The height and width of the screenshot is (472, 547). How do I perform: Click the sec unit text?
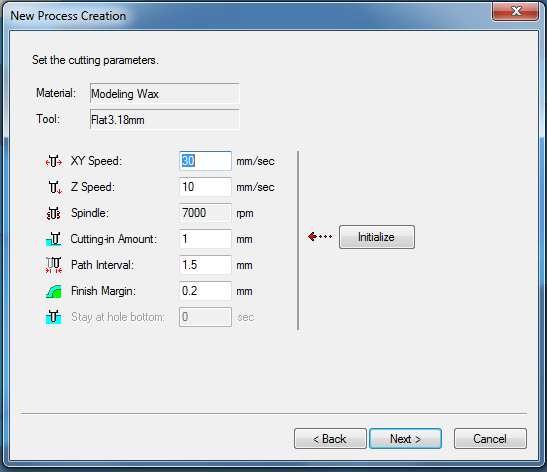point(246,317)
